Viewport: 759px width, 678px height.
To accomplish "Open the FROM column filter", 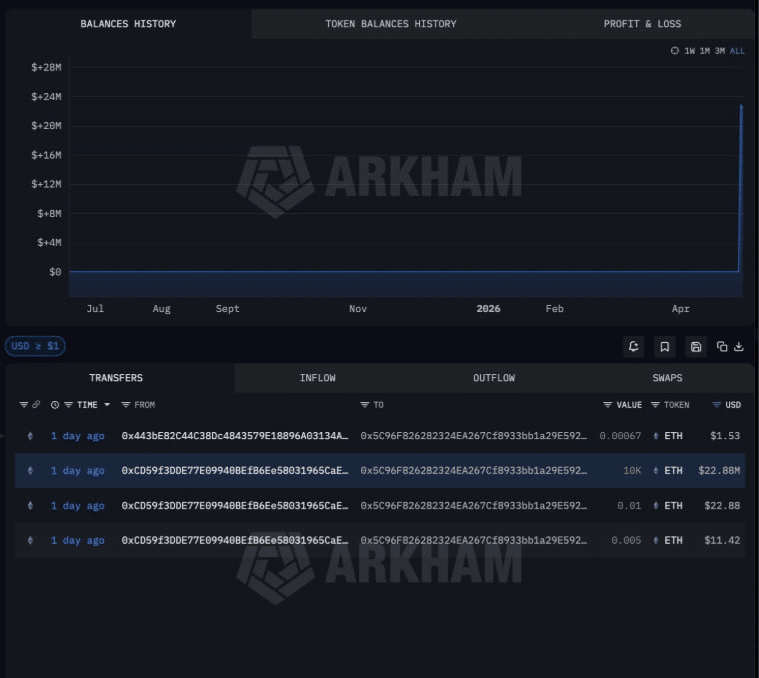I will (125, 405).
